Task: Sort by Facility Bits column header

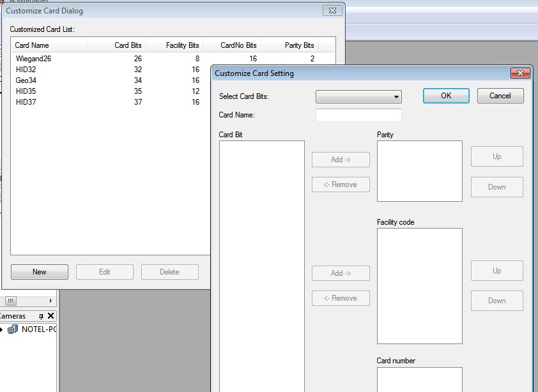Action: (174, 45)
